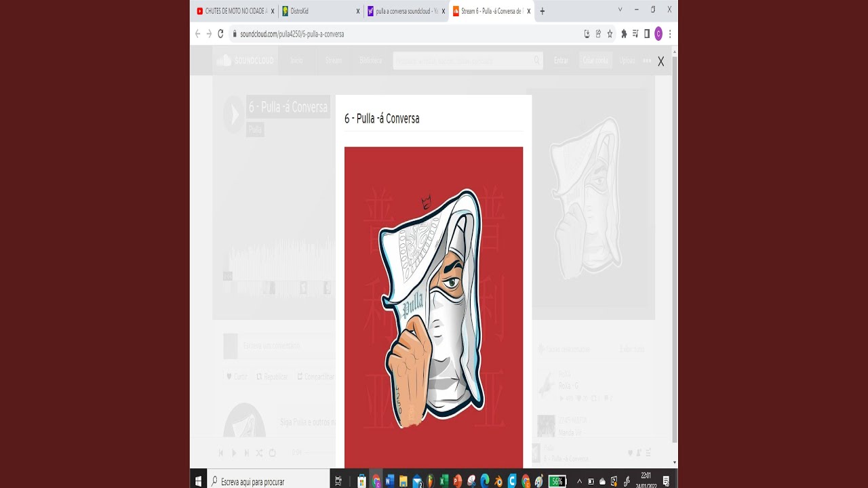
Task: Close the DistroKid tab
Action: (358, 11)
